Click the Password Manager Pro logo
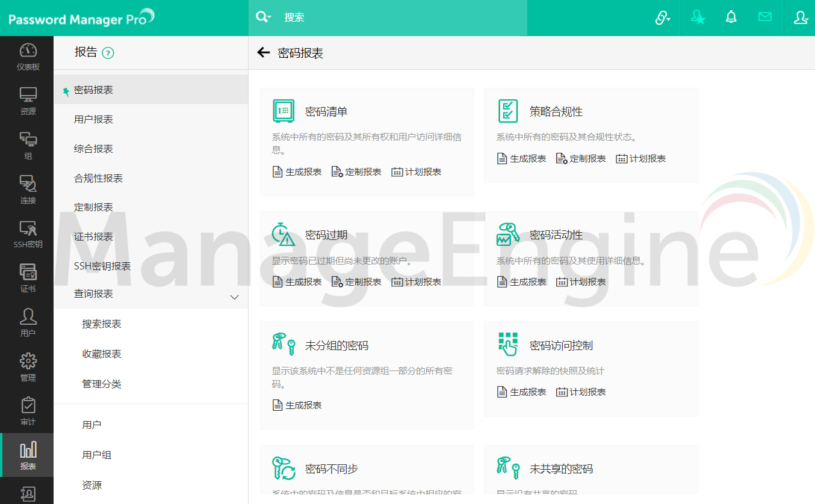This screenshot has height=504, width=815. click(81, 18)
